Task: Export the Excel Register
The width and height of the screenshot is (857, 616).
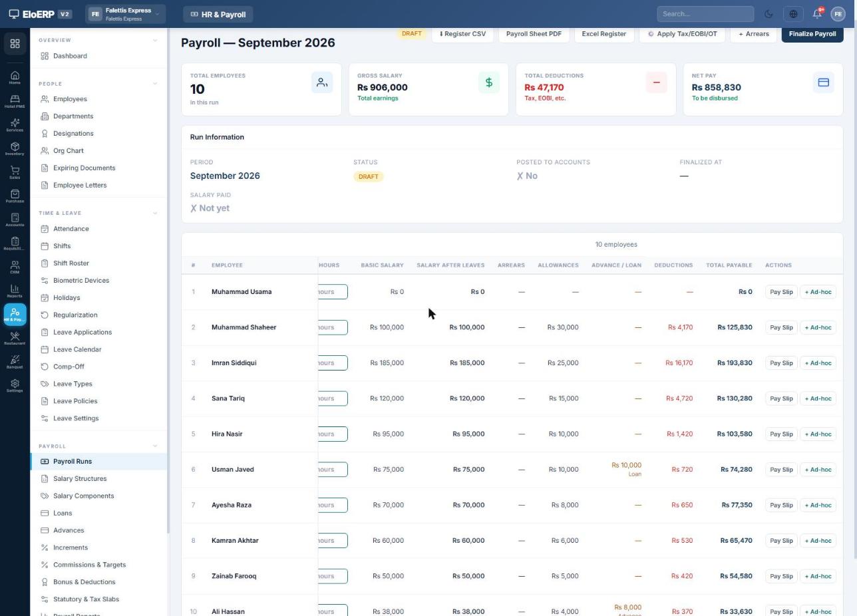Action: pyautogui.click(x=603, y=34)
